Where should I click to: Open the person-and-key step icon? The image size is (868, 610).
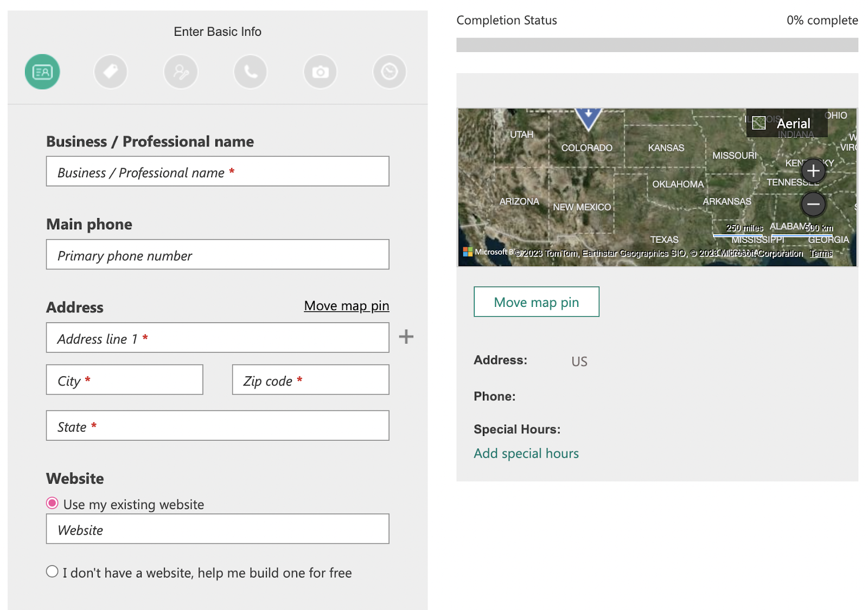pos(181,71)
